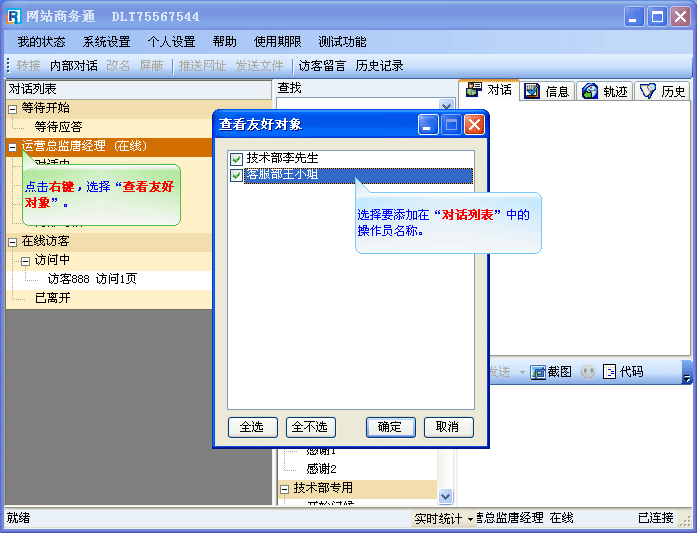
Task: Click the toolbar overflow arrow beside 代码
Action: (686, 377)
